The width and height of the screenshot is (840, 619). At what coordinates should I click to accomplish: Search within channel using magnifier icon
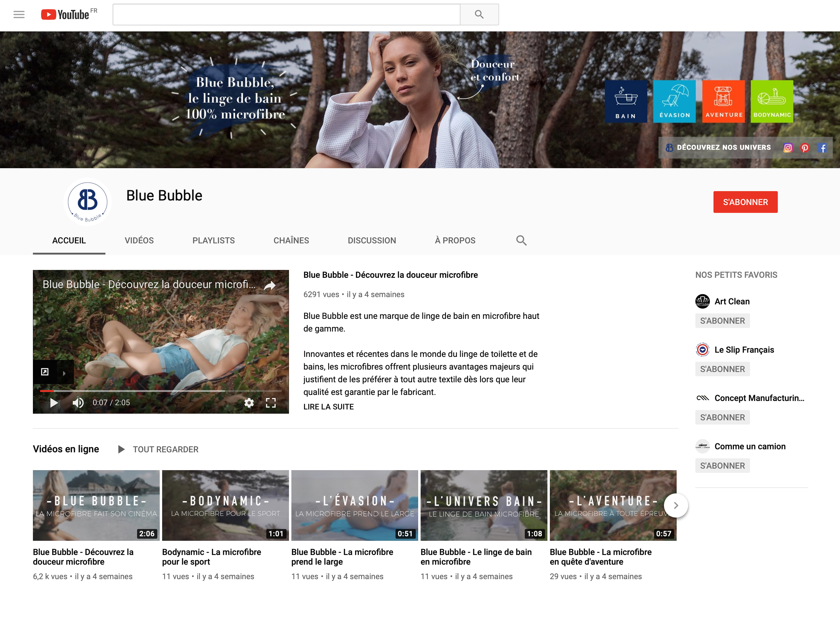(x=521, y=241)
